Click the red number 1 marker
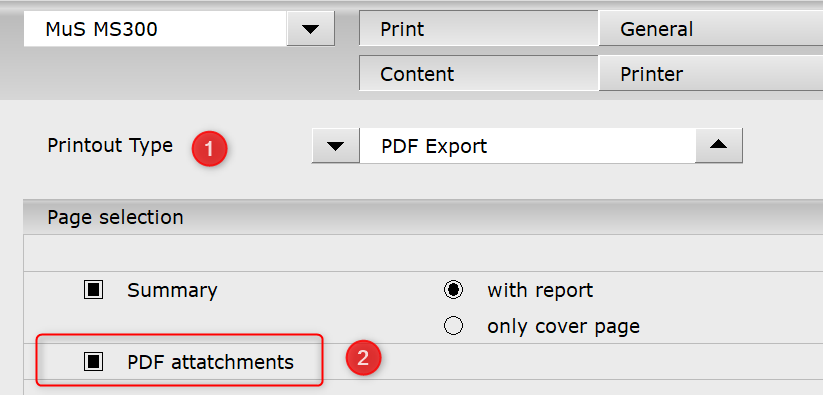 pos(209,149)
